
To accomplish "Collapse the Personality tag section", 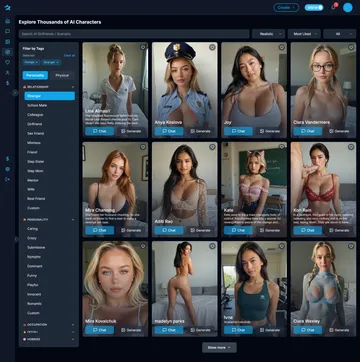I will [49, 220].
